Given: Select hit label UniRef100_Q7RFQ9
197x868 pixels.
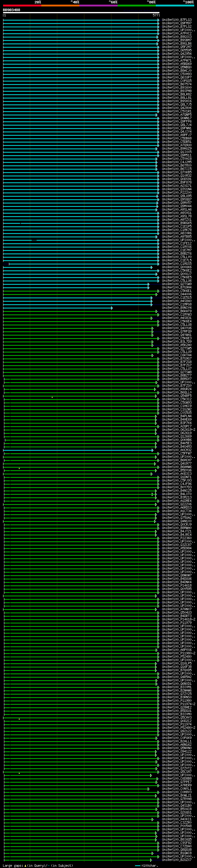Looking at the screenshot, I should [177, 332].
